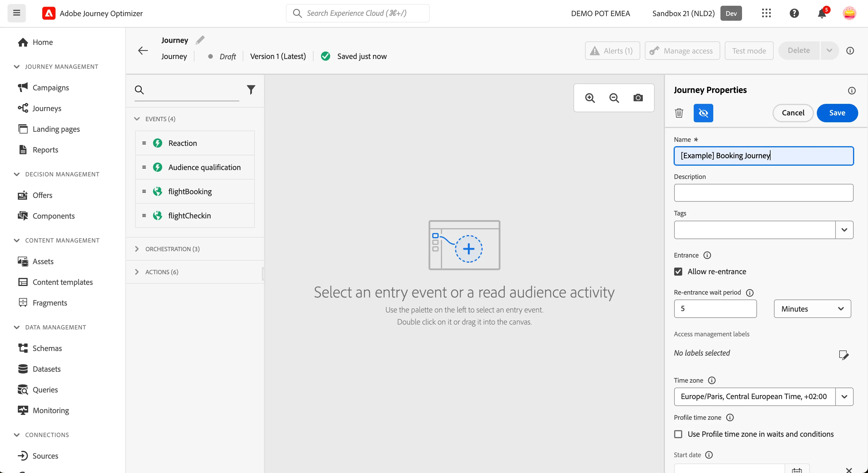Enable Use Profile time zone checkbox
This screenshot has height=473, width=868.
[678, 434]
